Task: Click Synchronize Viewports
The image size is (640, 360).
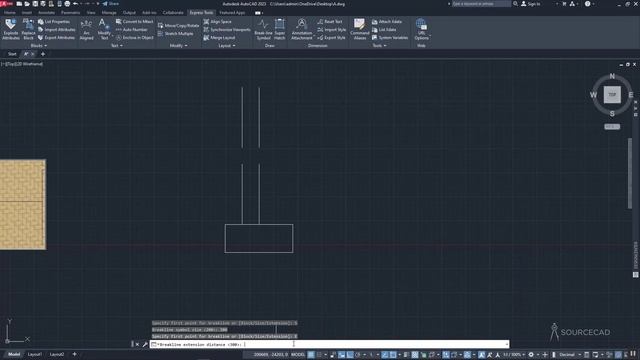Action: click(227, 29)
